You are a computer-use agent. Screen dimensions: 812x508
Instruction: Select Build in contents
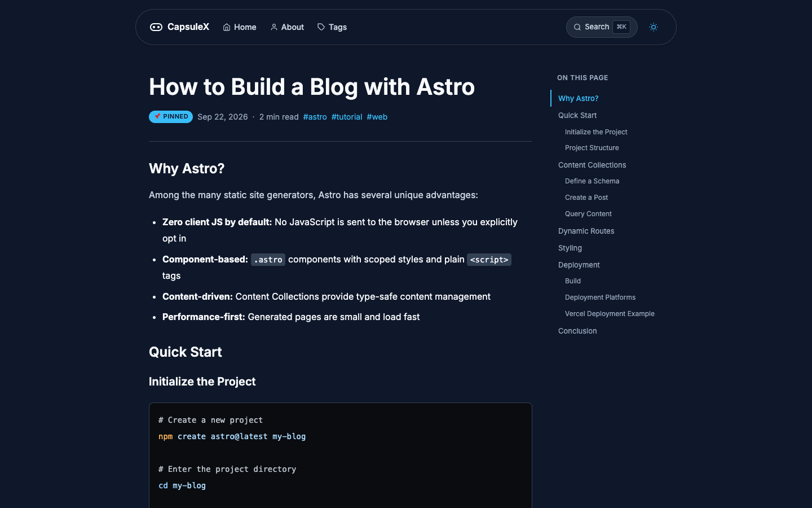click(573, 281)
